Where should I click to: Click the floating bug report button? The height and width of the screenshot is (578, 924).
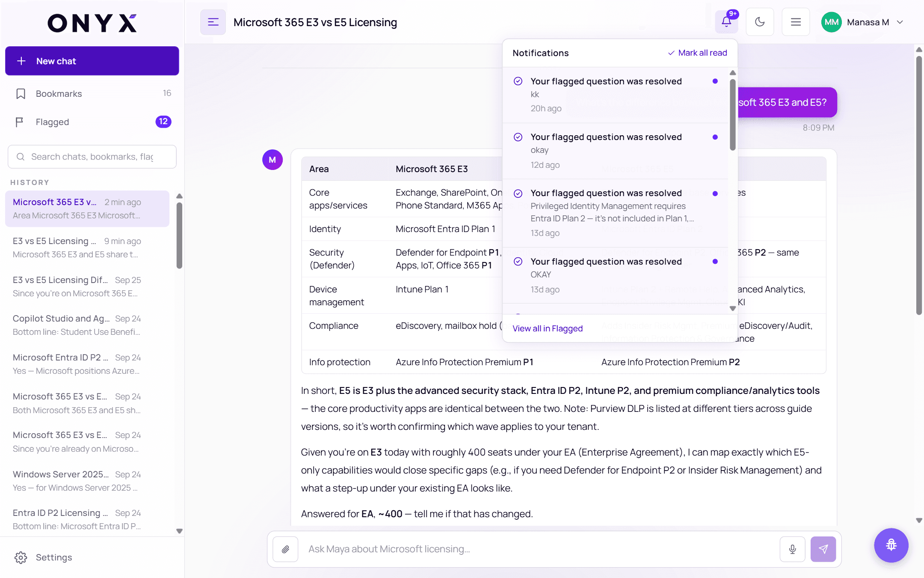coord(891,545)
